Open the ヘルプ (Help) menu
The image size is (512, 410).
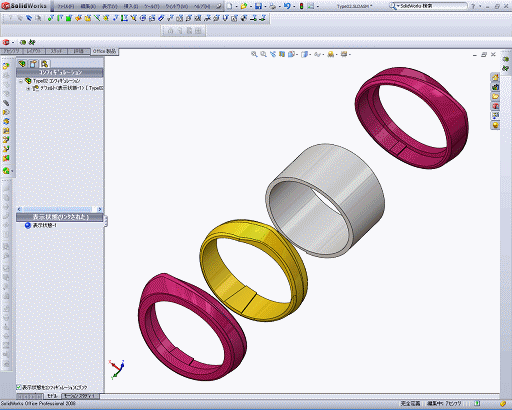(202, 6)
